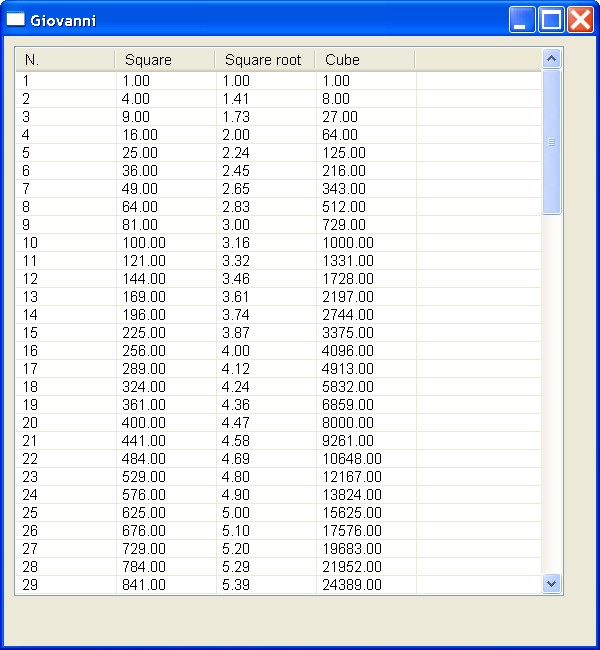The width and height of the screenshot is (600, 650).
Task: Select the cube value '2744.00'
Action: point(348,315)
